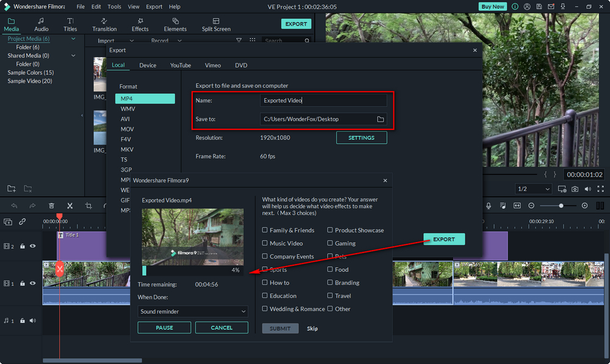The image size is (610, 364).
Task: Switch to the YouTube export tab
Action: point(181,65)
